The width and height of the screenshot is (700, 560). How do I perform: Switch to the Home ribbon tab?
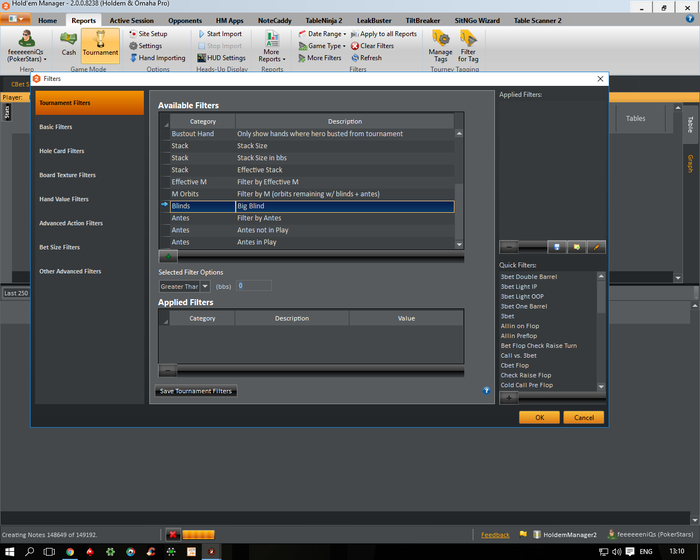(x=47, y=21)
